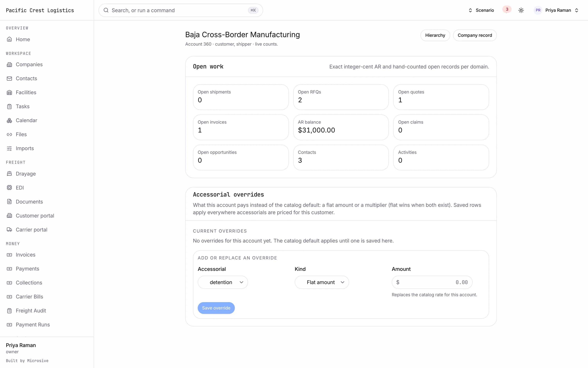Click the Payment Runs icon

(x=9, y=325)
